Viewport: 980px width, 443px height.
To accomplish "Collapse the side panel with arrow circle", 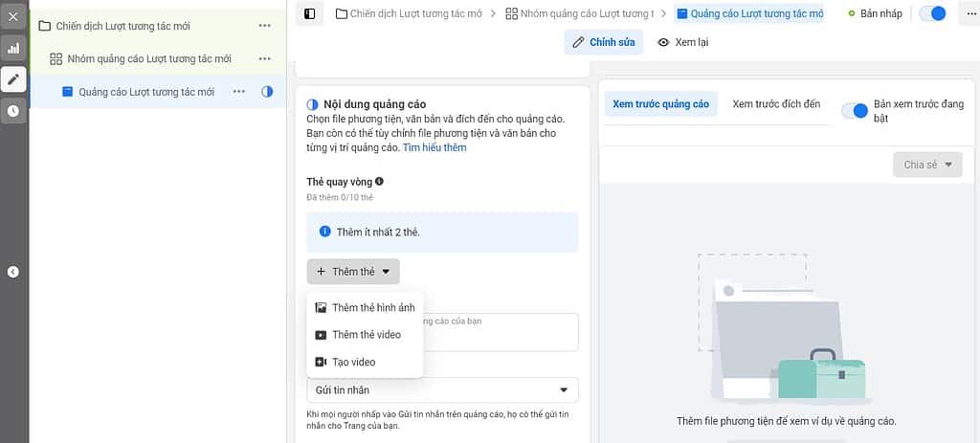I will [x=13, y=272].
